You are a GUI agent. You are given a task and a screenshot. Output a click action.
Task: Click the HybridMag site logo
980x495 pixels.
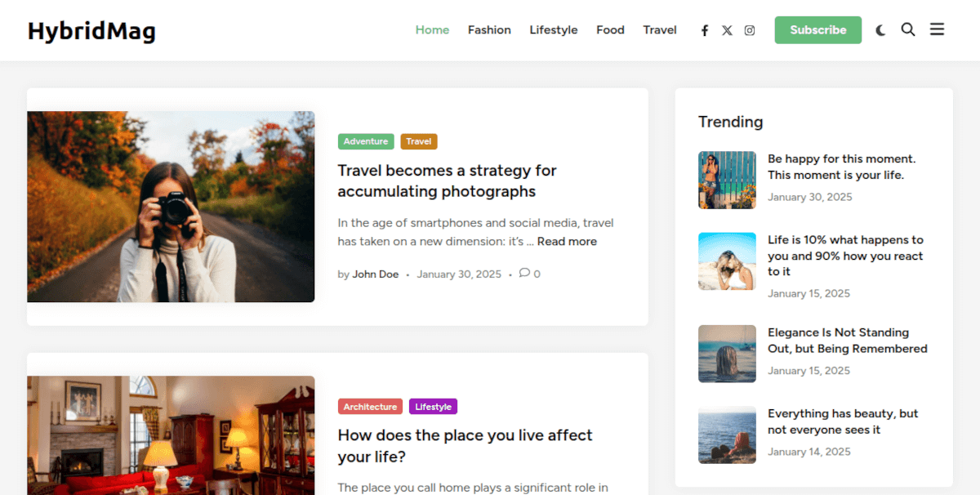tap(91, 31)
